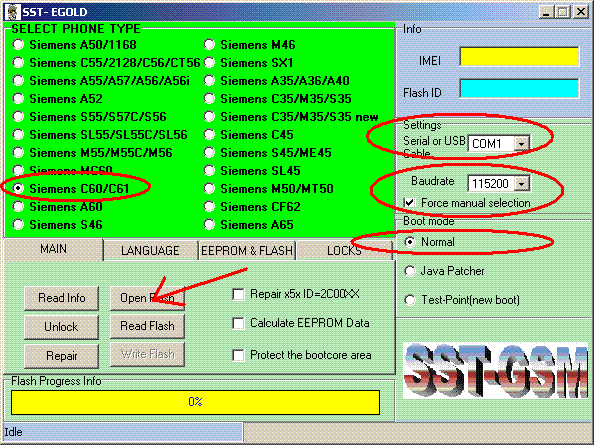Pick Siemens SL45 phone type

click(x=209, y=170)
